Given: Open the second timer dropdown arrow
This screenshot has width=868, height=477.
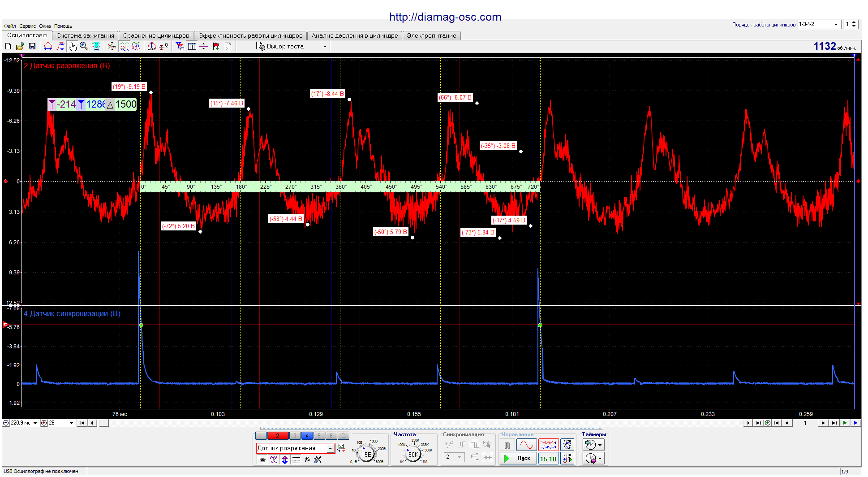Looking at the screenshot, I should point(600,459).
